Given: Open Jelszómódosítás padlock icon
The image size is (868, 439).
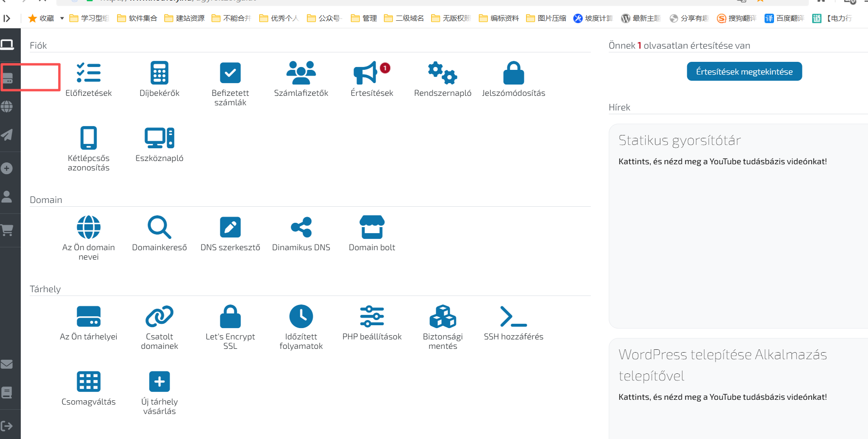Looking at the screenshot, I should [514, 73].
